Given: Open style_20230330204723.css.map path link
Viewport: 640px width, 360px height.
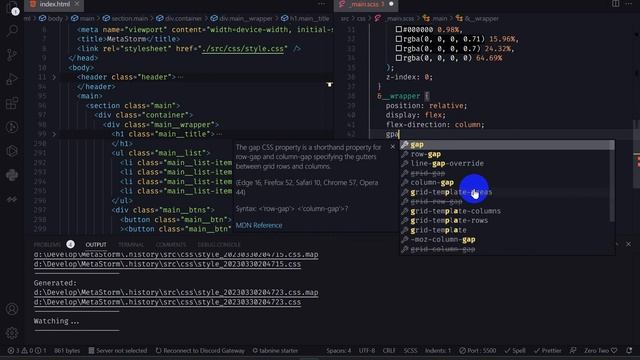Looking at the screenshot, I should tap(176, 293).
